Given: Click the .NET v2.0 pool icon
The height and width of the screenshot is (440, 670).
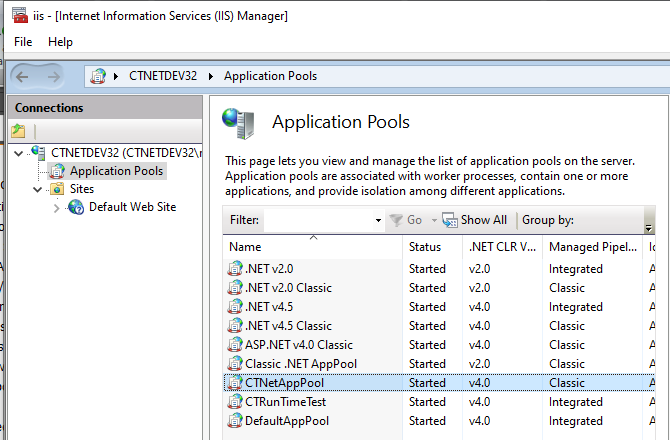Looking at the screenshot, I should [x=235, y=269].
